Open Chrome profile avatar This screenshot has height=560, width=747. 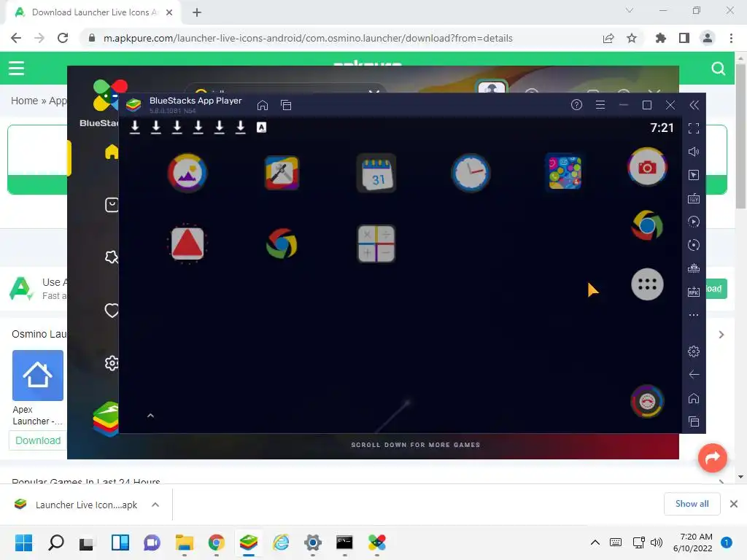click(708, 38)
